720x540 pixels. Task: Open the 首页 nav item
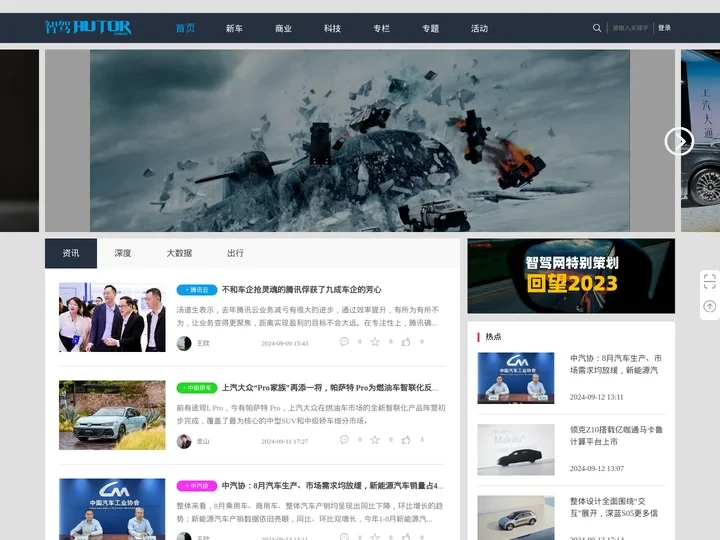[186, 28]
